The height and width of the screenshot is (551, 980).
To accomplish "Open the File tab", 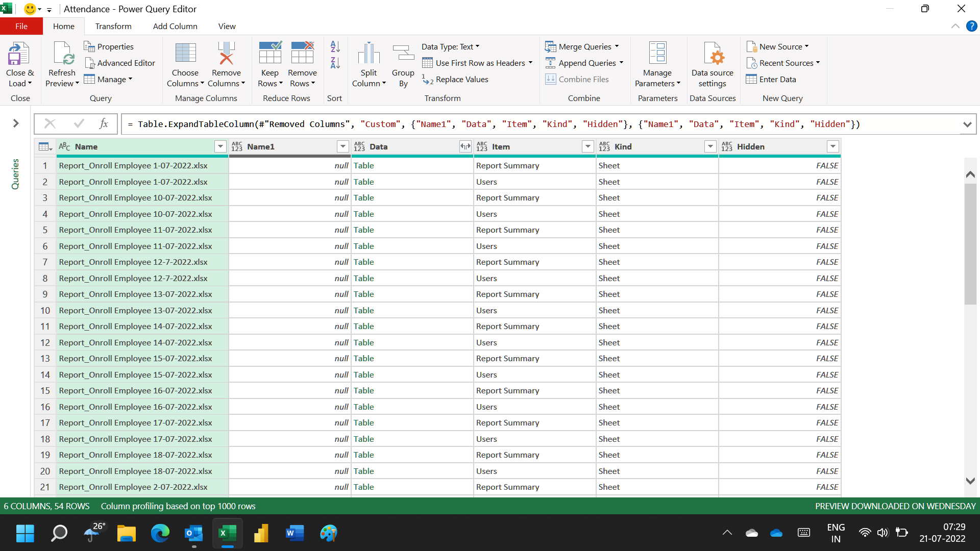I will (x=21, y=26).
